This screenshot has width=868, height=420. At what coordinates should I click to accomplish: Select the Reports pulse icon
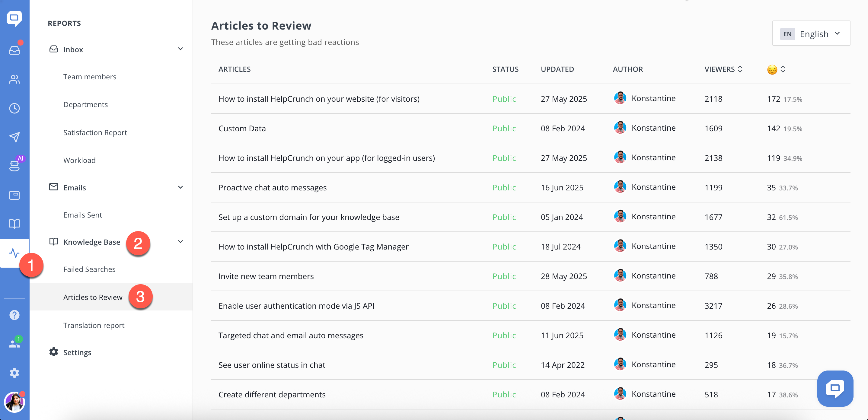14,253
